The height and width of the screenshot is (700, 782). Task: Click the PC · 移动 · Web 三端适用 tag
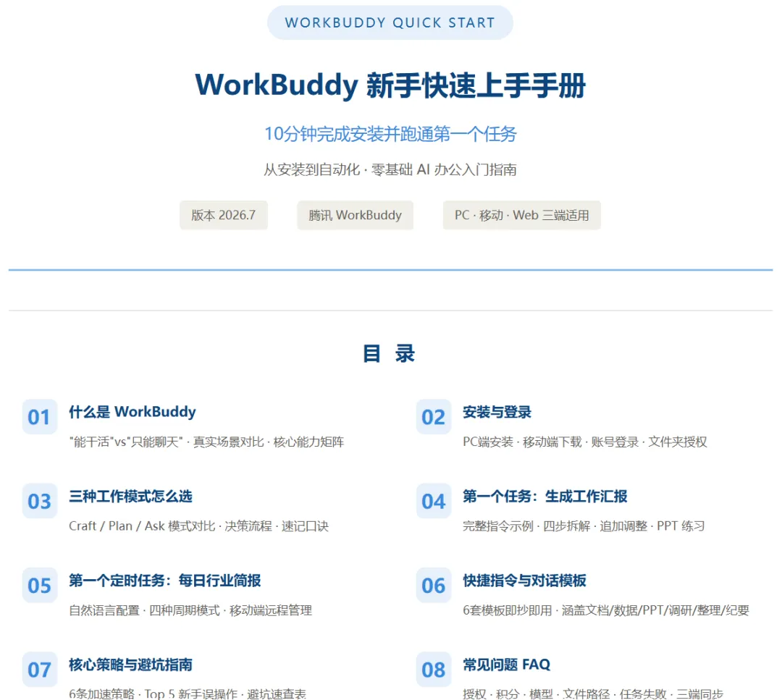(x=521, y=215)
